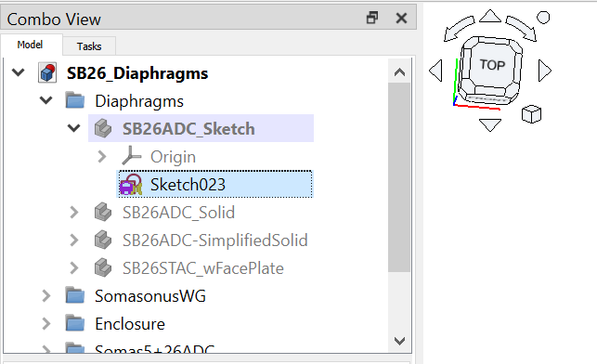Click the tree scrollbar up arrow
The height and width of the screenshot is (364, 597).
coord(399,72)
